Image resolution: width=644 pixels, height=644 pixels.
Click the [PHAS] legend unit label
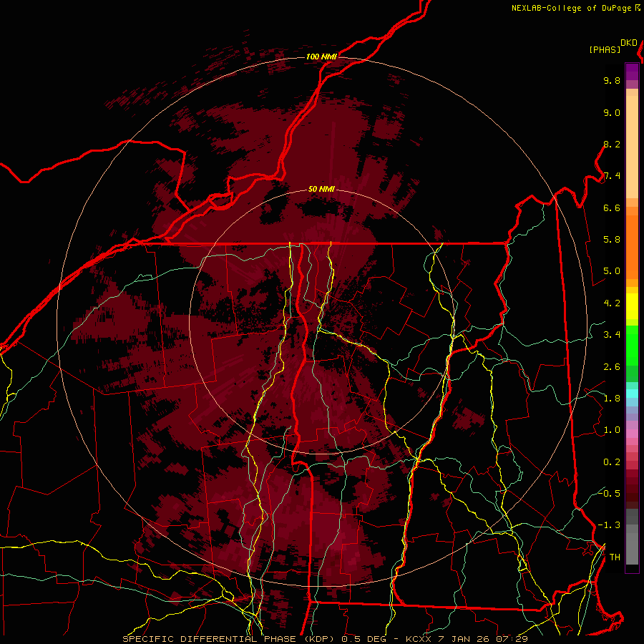pos(605,50)
